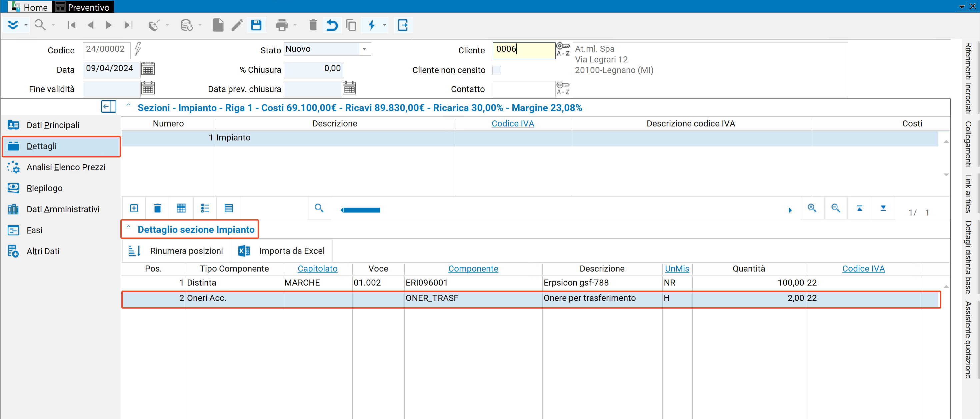This screenshot has height=419, width=980.
Task: Open Riferimenti Incrociati side tab
Action: coord(968,78)
